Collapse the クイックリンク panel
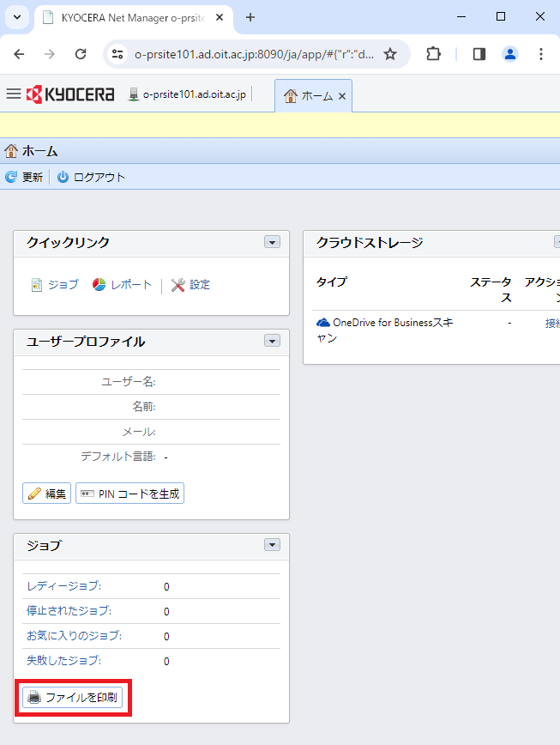 click(272, 243)
